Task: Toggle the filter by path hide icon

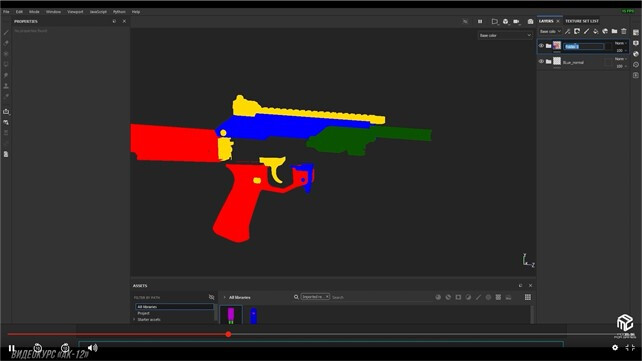Action: click(211, 297)
